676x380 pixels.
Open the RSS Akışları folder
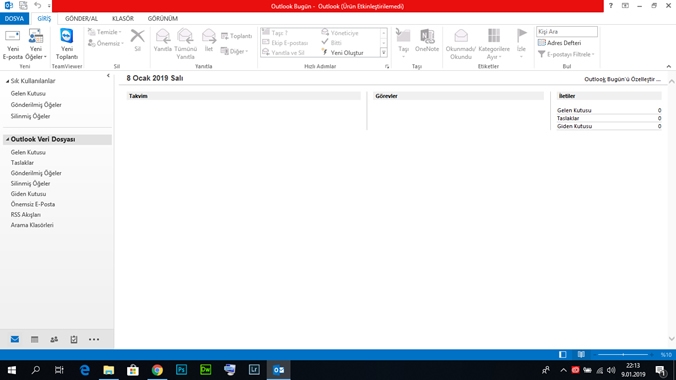click(x=25, y=214)
